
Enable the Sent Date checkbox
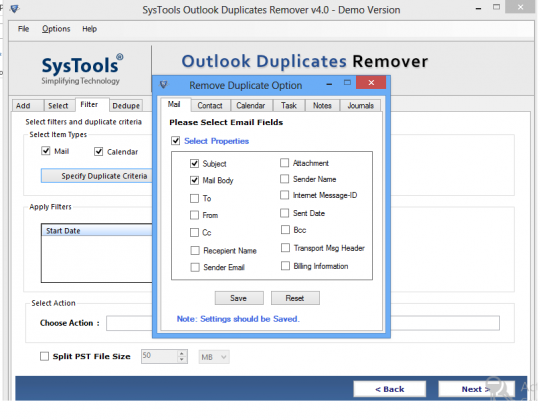[x=284, y=213]
